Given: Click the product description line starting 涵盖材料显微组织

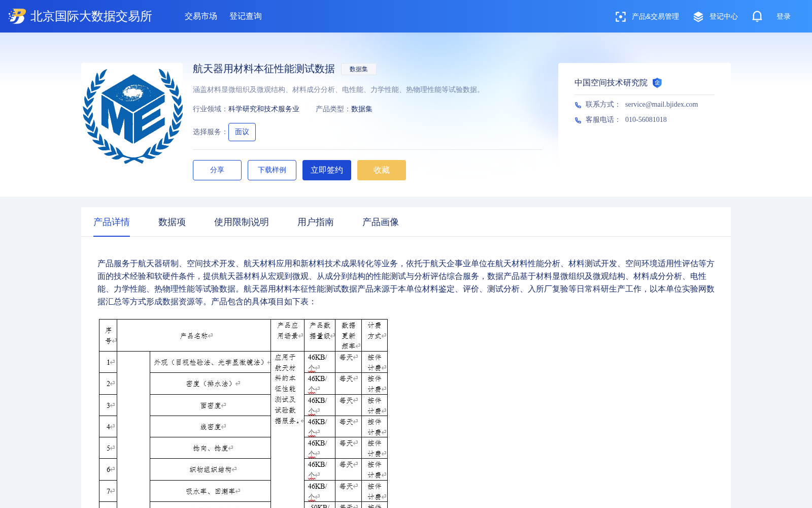Looking at the screenshot, I should [x=339, y=90].
